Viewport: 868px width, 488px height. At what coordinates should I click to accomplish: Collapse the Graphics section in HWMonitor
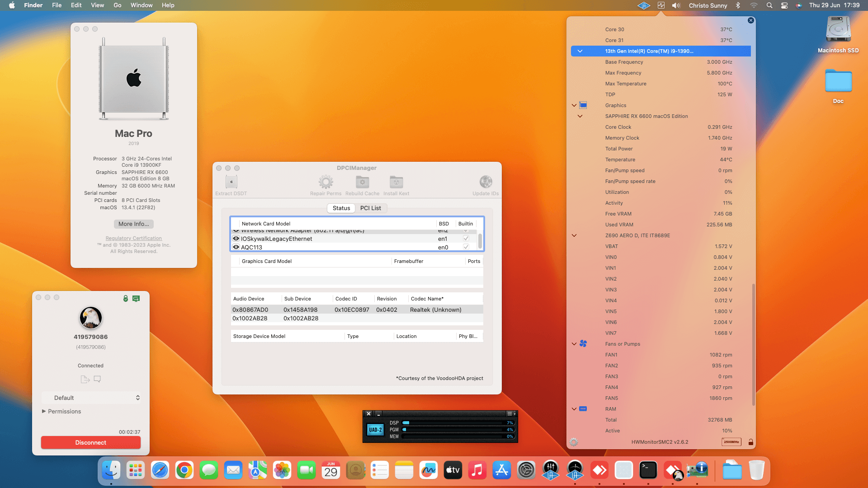574,105
